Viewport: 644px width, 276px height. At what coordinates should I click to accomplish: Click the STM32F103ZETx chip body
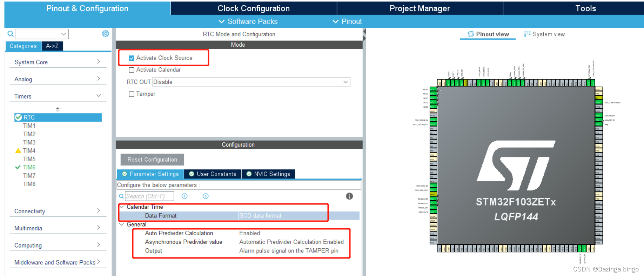516,166
